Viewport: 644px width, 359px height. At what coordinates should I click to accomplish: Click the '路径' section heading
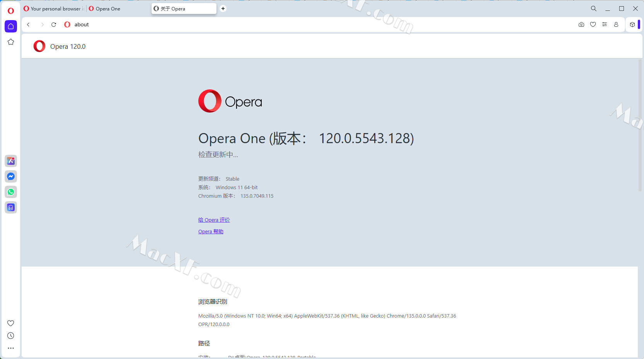point(204,343)
